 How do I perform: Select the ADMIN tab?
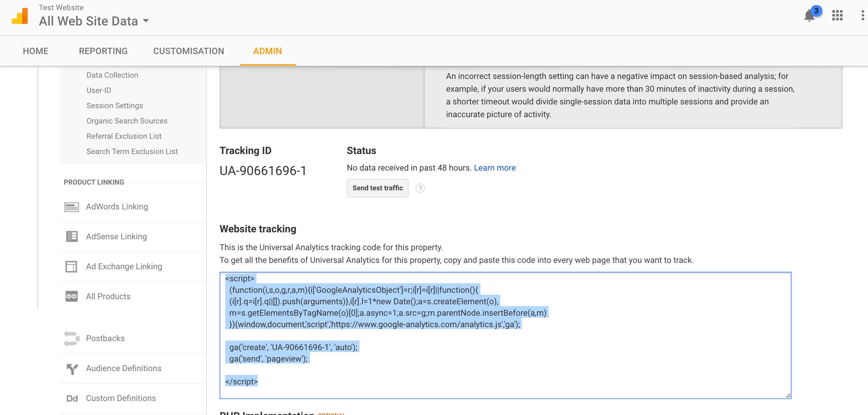pos(268,51)
